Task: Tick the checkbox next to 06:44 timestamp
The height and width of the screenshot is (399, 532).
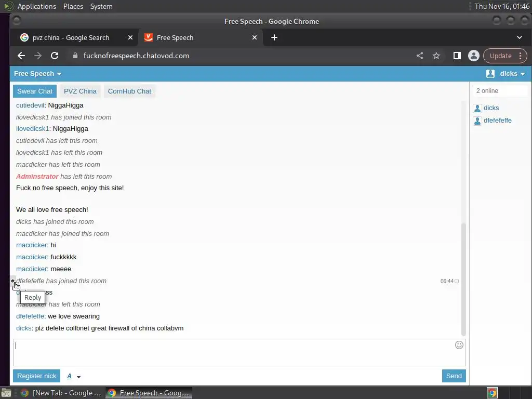Action: pos(457,281)
